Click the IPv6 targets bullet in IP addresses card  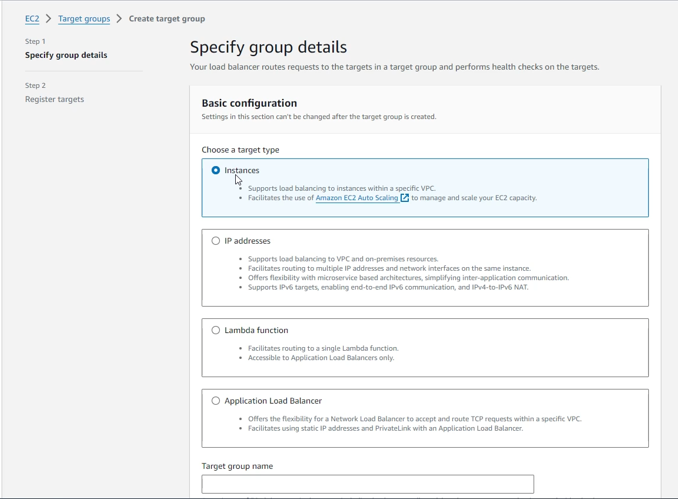tap(388, 287)
